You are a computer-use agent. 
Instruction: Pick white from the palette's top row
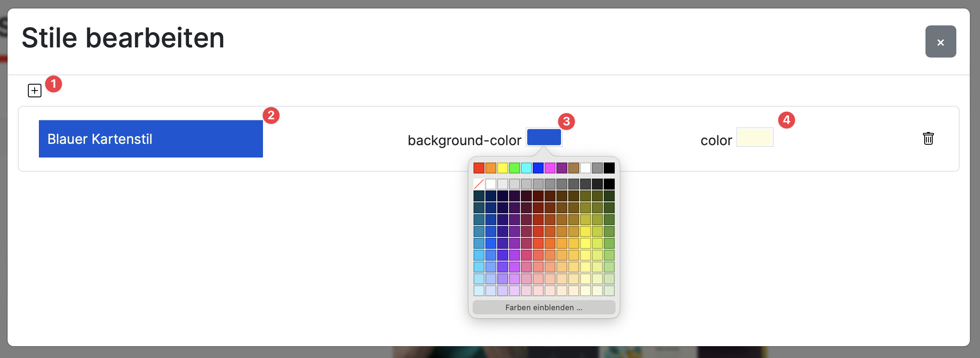585,168
